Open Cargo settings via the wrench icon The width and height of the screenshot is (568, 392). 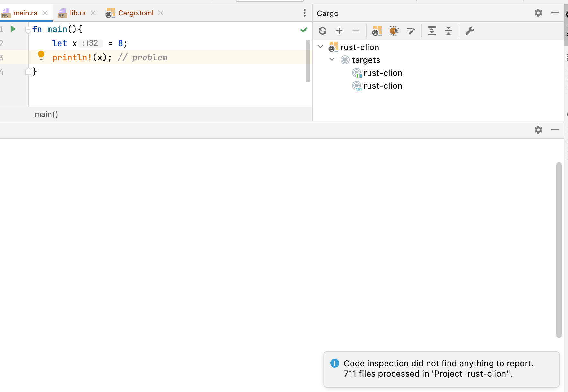coord(470,31)
